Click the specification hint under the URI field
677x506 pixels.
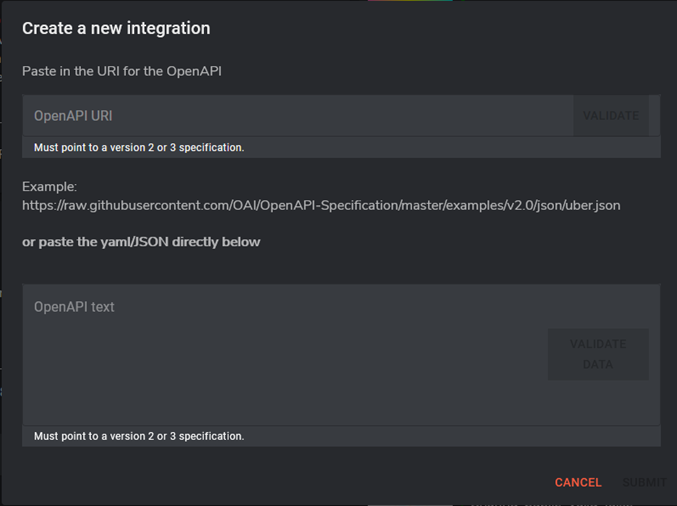click(139, 147)
